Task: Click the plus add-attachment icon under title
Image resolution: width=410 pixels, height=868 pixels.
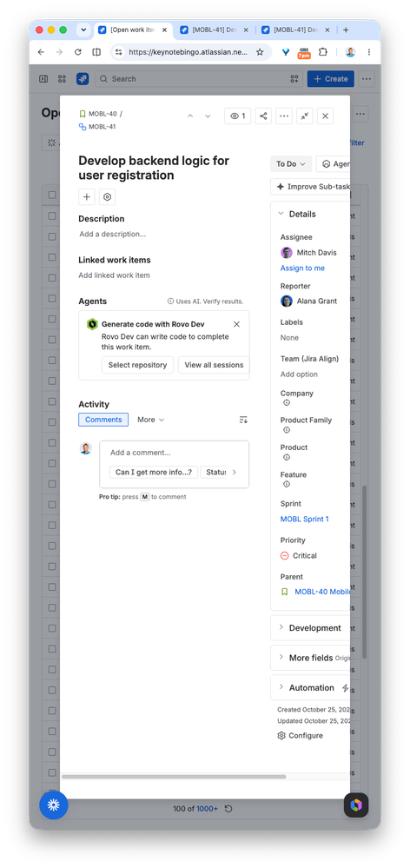Action: tap(86, 196)
